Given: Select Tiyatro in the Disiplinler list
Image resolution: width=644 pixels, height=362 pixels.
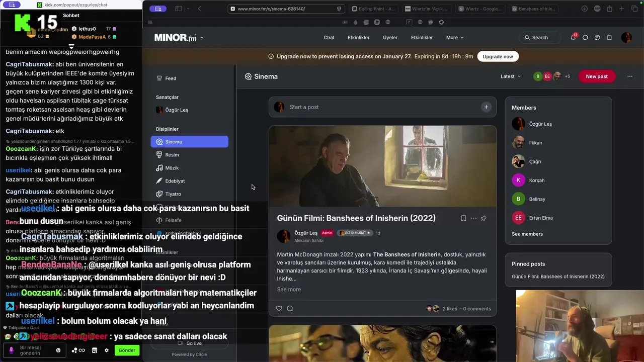Looking at the screenshot, I should [189, 194].
